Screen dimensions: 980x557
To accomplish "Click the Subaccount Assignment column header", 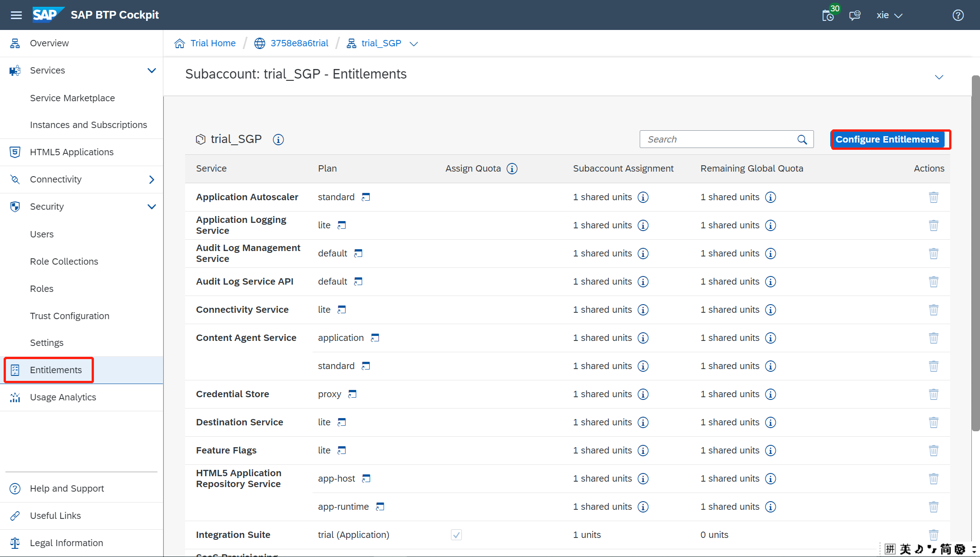I will [x=623, y=168].
